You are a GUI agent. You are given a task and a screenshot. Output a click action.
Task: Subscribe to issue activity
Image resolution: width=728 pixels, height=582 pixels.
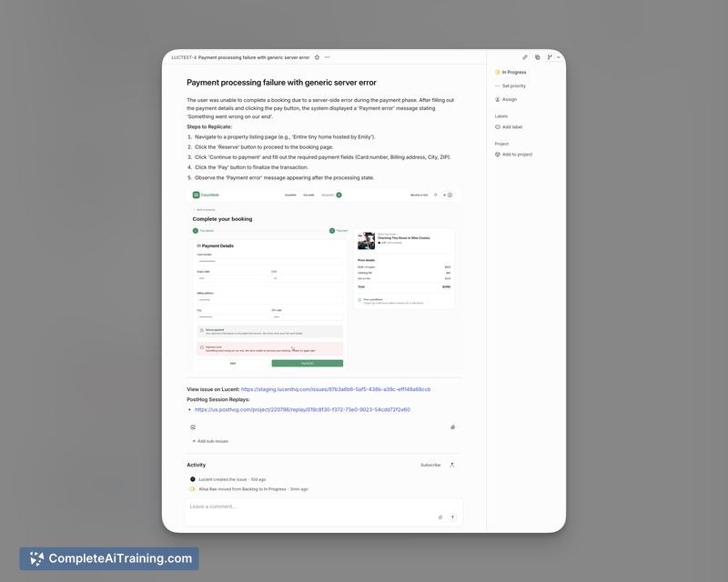coord(430,465)
